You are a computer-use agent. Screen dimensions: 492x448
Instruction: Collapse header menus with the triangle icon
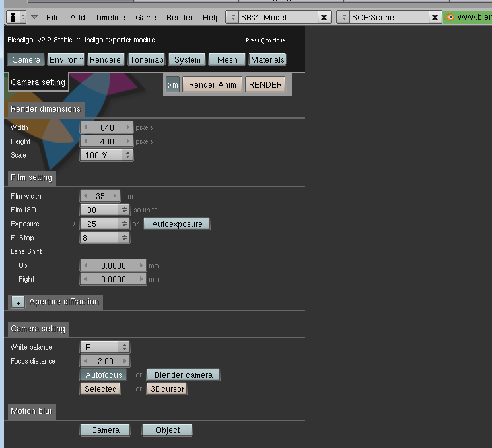(x=34, y=17)
